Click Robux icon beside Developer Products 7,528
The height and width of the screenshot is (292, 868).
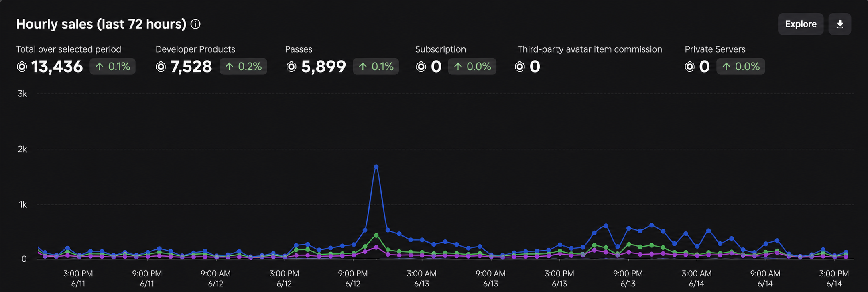[161, 67]
